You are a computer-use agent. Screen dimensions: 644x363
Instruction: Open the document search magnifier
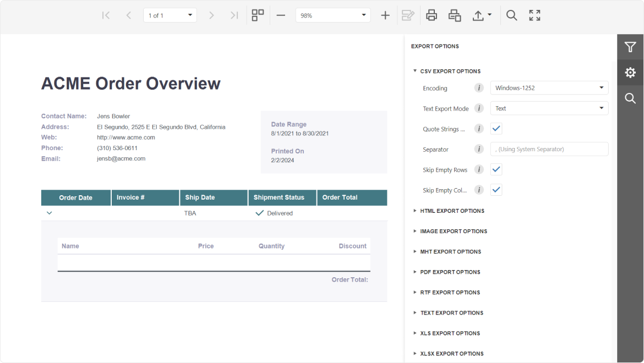click(511, 15)
